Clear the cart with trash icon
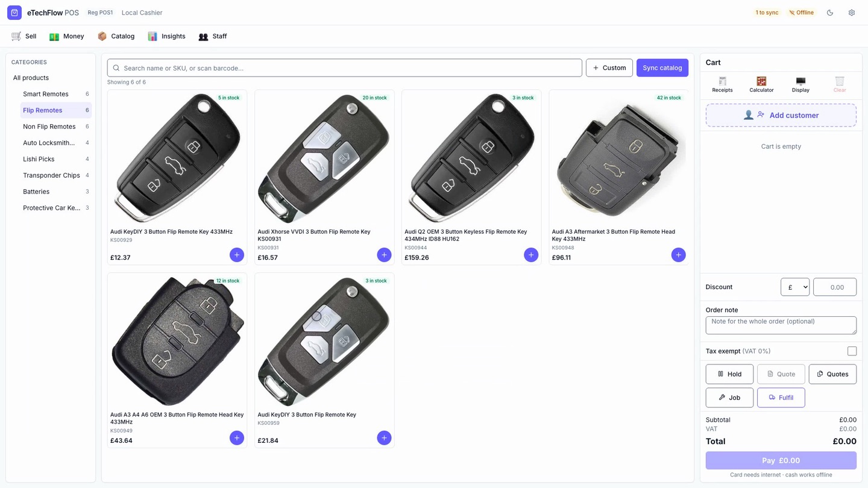The image size is (868, 488). pyautogui.click(x=840, y=84)
